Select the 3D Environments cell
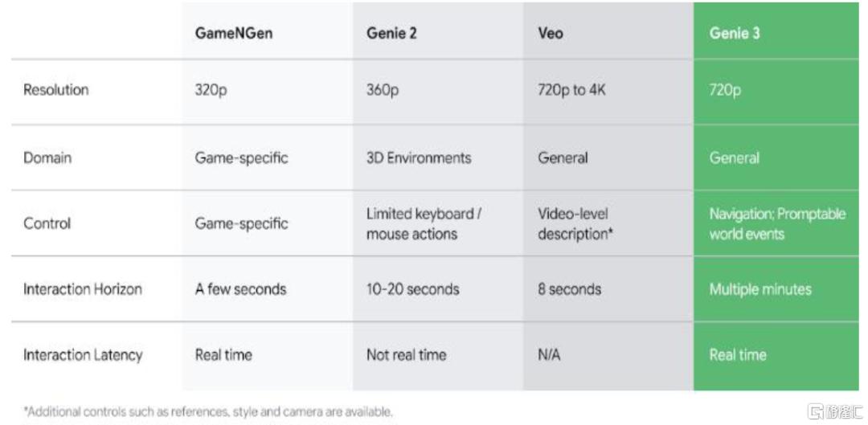 [x=419, y=157]
